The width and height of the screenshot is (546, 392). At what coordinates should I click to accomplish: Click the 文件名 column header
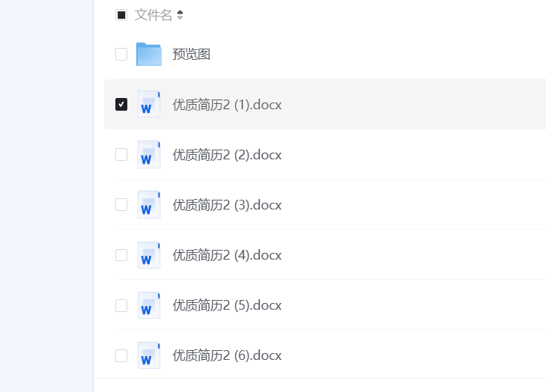pos(154,15)
